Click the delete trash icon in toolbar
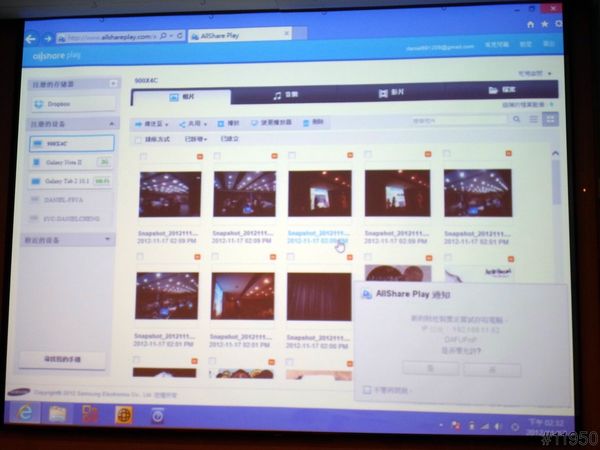 [x=306, y=123]
